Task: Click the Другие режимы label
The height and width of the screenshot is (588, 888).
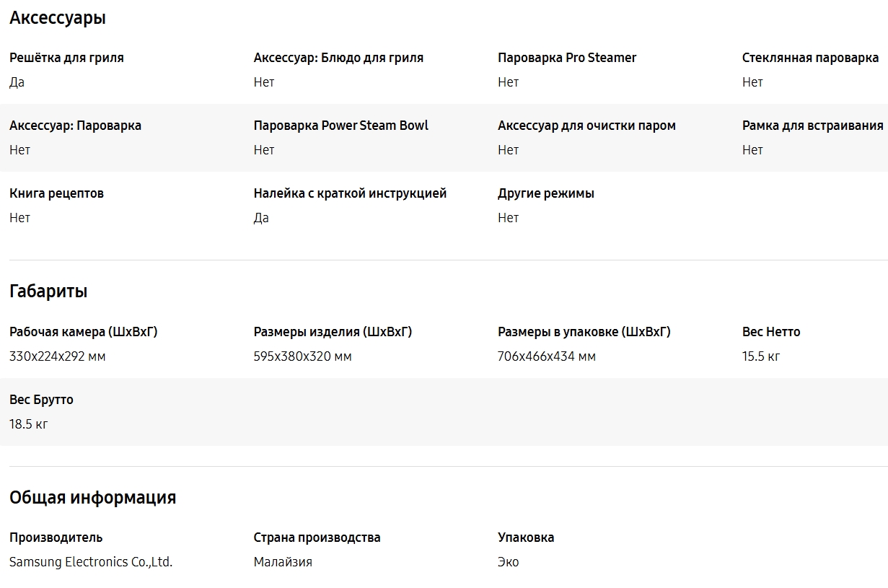Action: click(546, 193)
